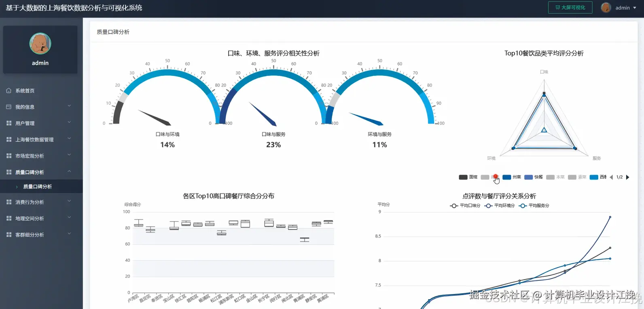644x309 pixels.
Task: Click the 口味、环境、服务评分相关性分析 chart title
Action: [273, 53]
